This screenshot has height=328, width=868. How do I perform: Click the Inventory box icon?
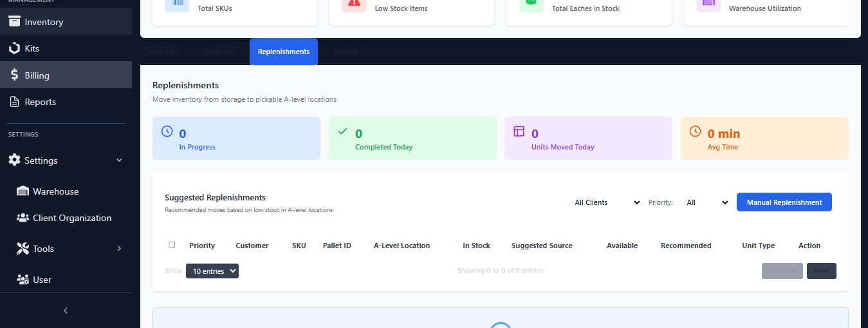click(14, 21)
